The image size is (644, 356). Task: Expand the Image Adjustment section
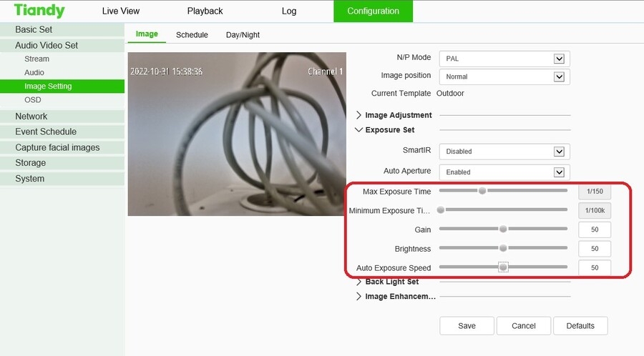[x=398, y=115]
